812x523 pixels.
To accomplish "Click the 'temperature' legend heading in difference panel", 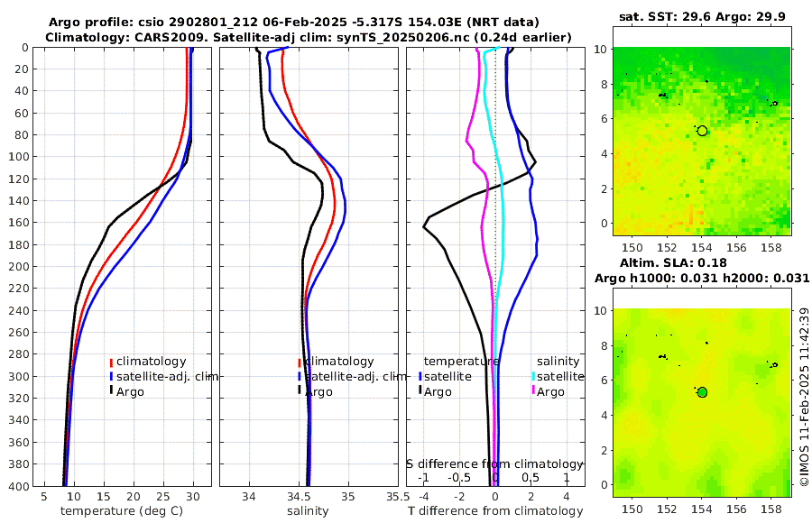I will (x=462, y=362).
